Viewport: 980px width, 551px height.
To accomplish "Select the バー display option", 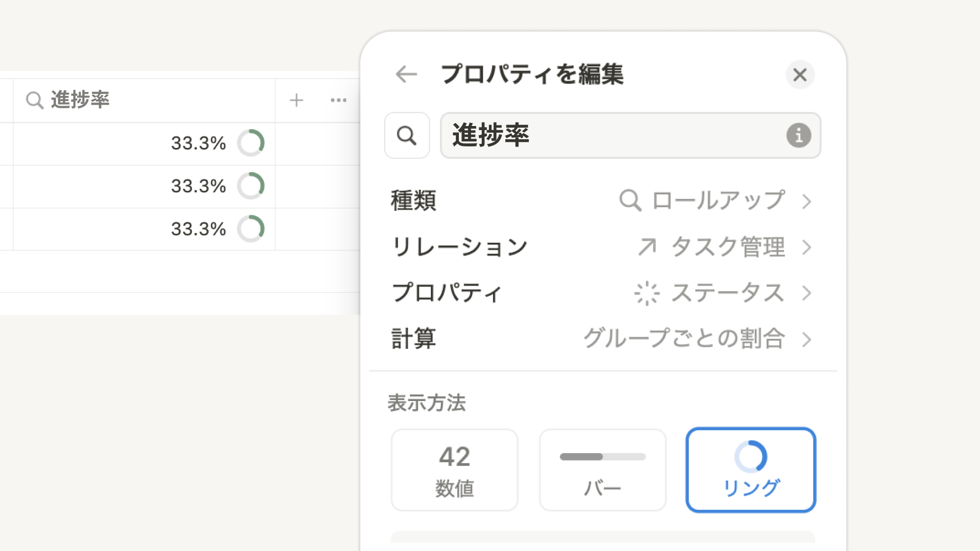I will 602,469.
